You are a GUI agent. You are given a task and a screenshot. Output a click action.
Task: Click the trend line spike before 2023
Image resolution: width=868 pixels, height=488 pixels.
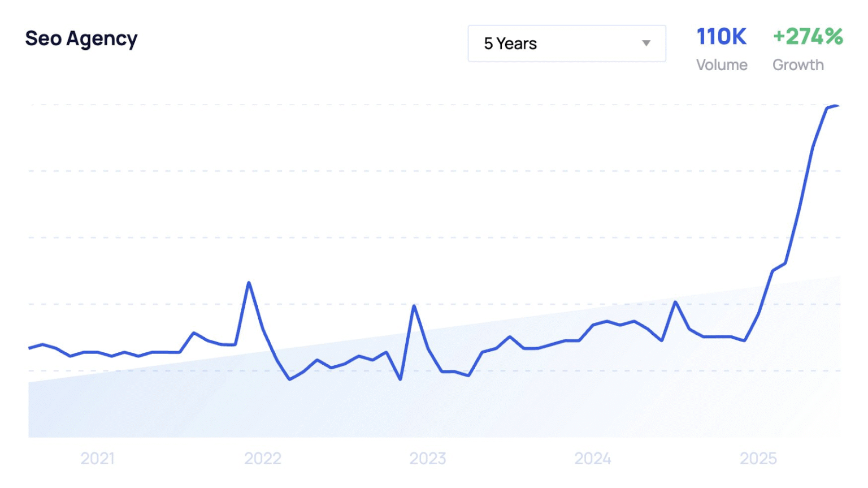(x=414, y=306)
